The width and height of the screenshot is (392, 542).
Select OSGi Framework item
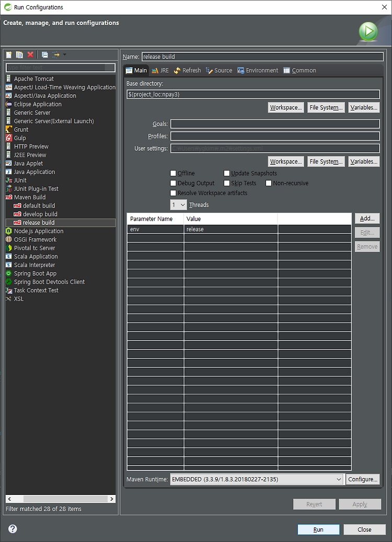point(35,240)
